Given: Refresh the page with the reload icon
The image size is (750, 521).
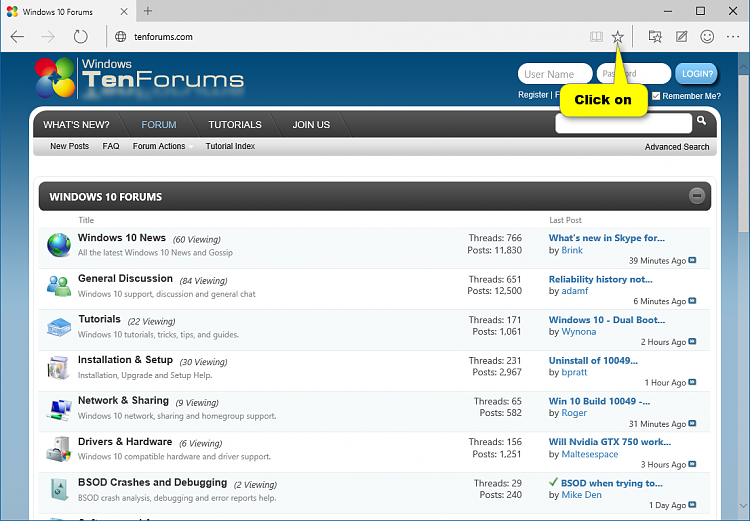Looking at the screenshot, I should tap(80, 37).
